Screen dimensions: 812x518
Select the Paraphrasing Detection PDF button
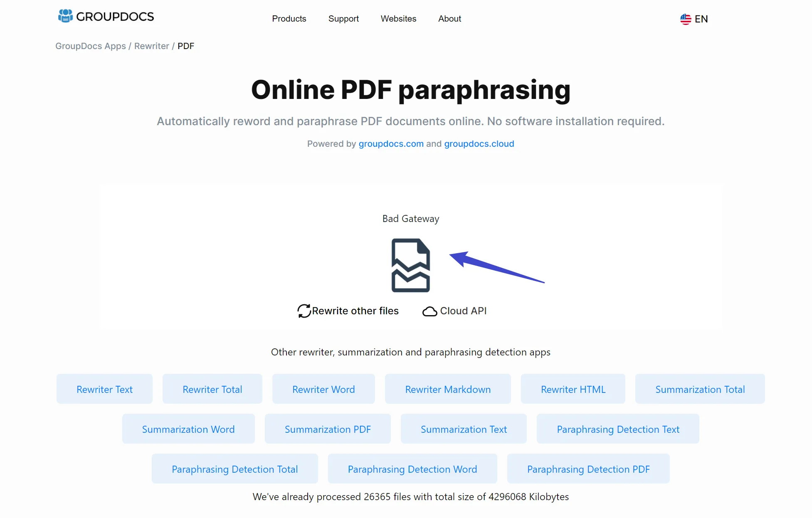click(588, 469)
